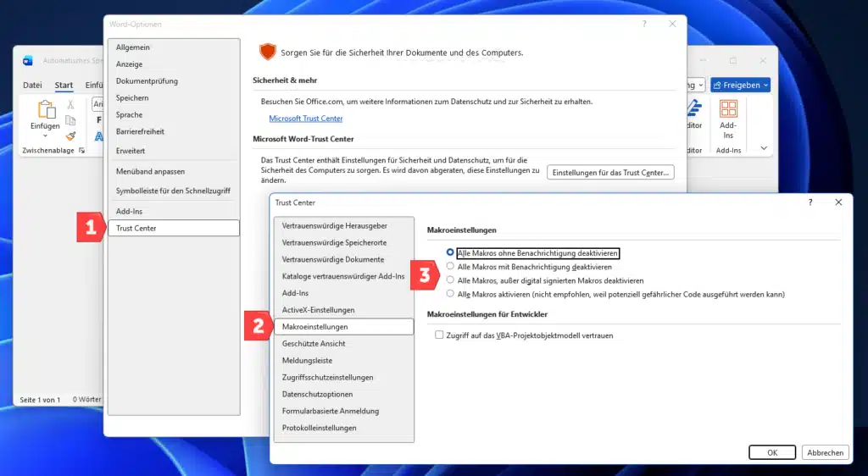Select Makroeinstellungen in Trust Center
868x476 pixels.
(344, 327)
